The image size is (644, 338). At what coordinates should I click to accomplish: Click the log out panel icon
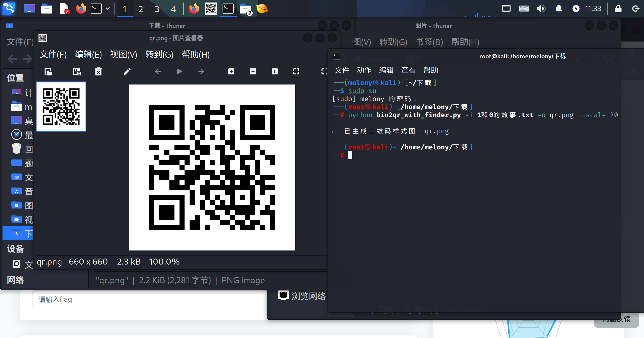pyautogui.click(x=635, y=9)
